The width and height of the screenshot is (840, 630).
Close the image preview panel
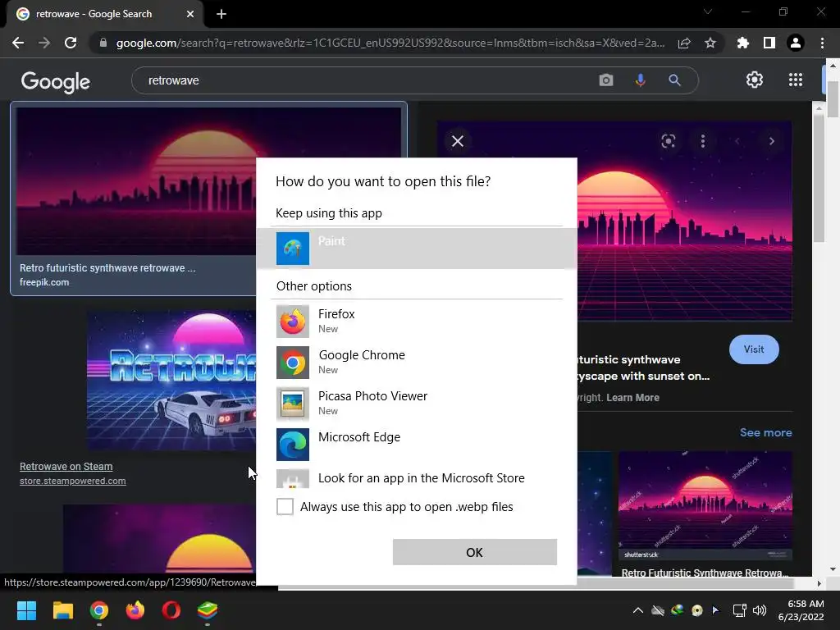pyautogui.click(x=458, y=141)
